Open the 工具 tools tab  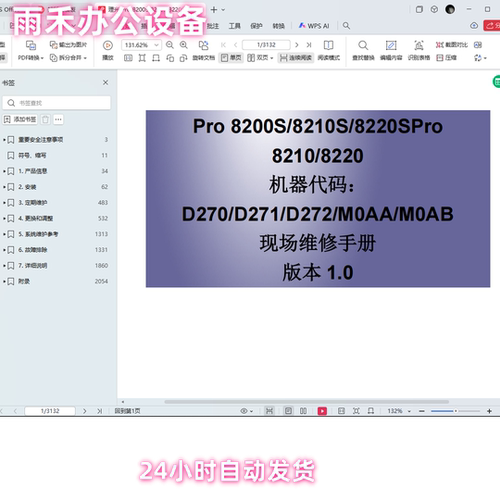(x=234, y=26)
